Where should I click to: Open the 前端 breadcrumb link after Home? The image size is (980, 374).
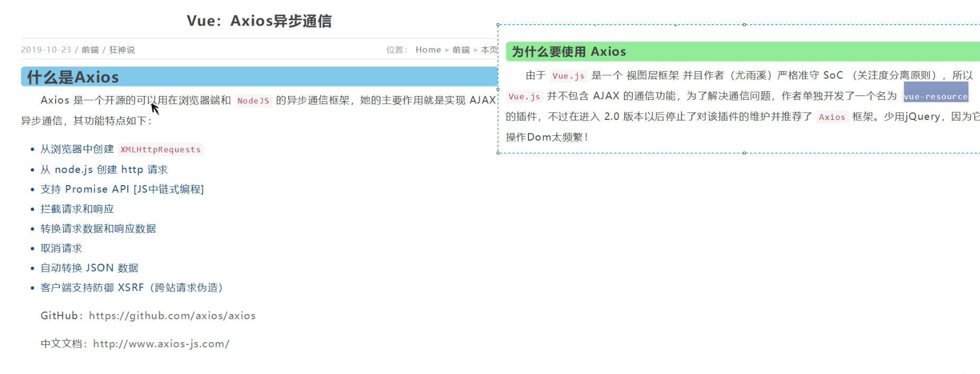tap(461, 50)
